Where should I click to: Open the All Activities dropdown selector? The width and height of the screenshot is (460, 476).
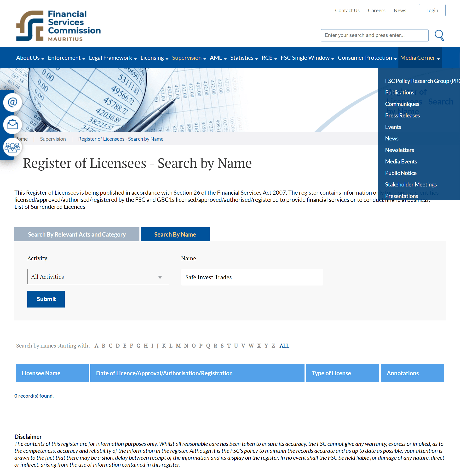point(97,276)
